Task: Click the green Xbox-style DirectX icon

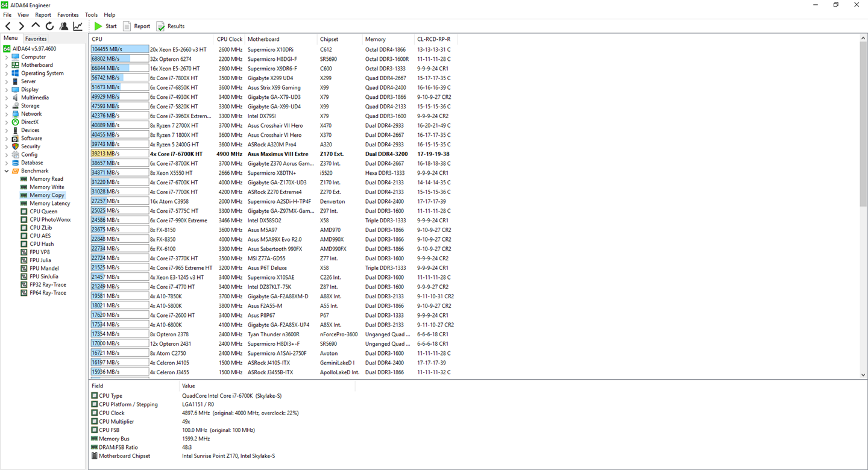Action: (x=16, y=122)
